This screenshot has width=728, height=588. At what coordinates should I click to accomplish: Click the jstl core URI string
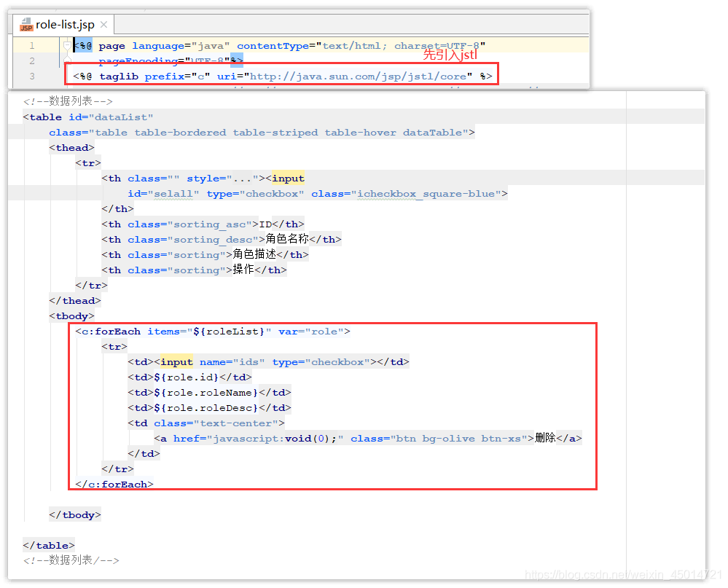[x=358, y=76]
